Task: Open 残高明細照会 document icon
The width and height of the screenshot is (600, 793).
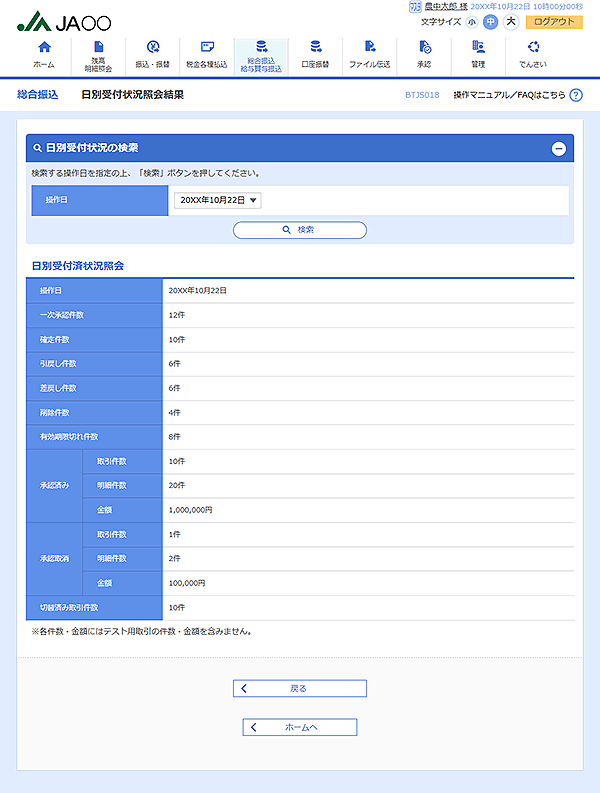Action: (x=99, y=47)
